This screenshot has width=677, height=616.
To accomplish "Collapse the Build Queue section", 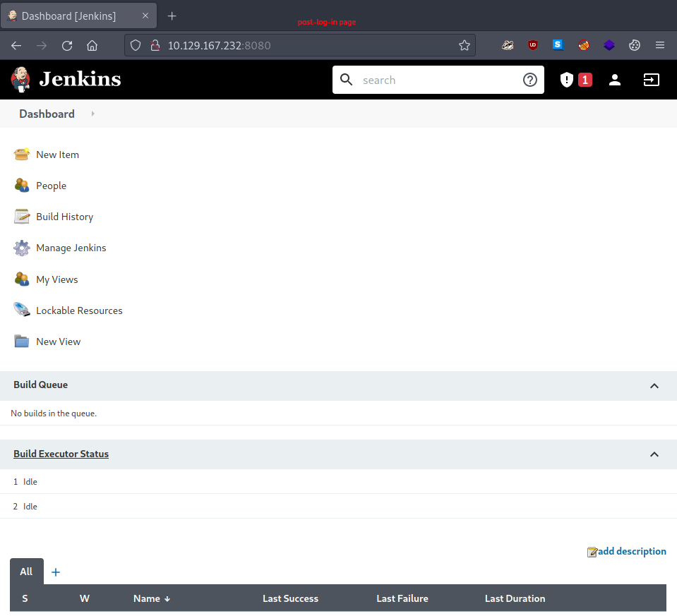I will point(654,386).
